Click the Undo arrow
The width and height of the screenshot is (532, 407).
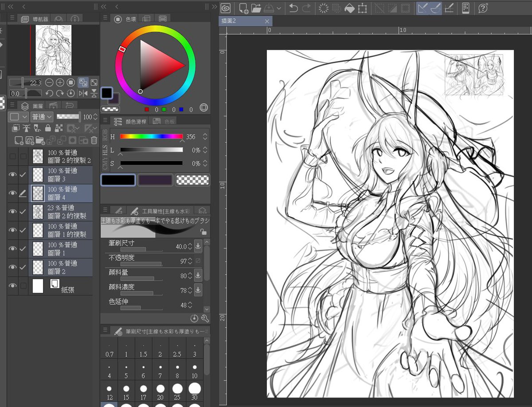pyautogui.click(x=293, y=8)
